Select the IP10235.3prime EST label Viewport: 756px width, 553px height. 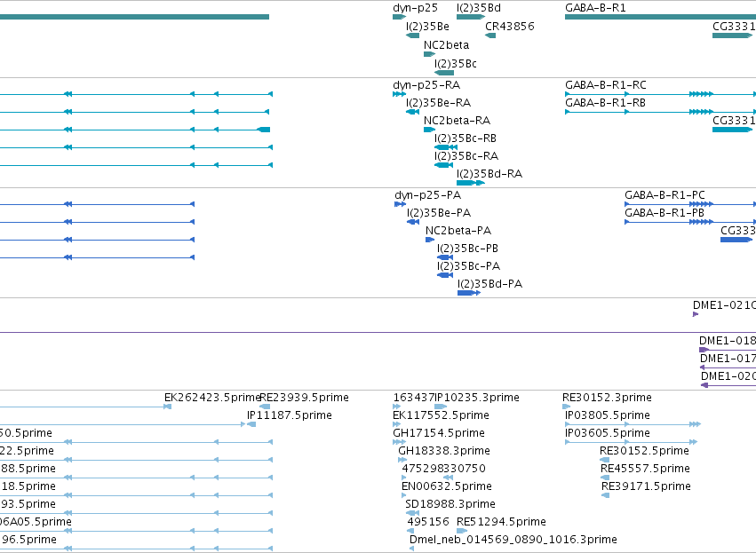point(477,398)
